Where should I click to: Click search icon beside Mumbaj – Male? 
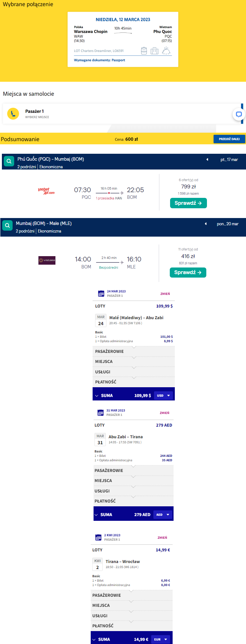point(8,226)
